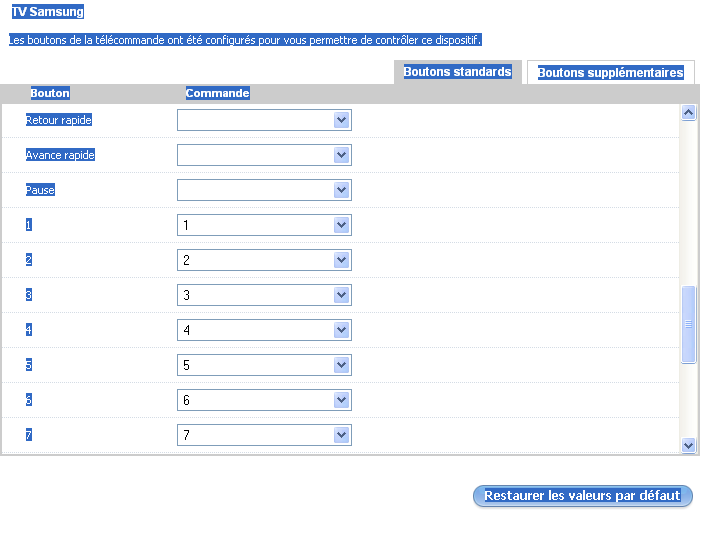
Task: Click Restaurer les valeurs par défaut button
Action: [x=582, y=496]
